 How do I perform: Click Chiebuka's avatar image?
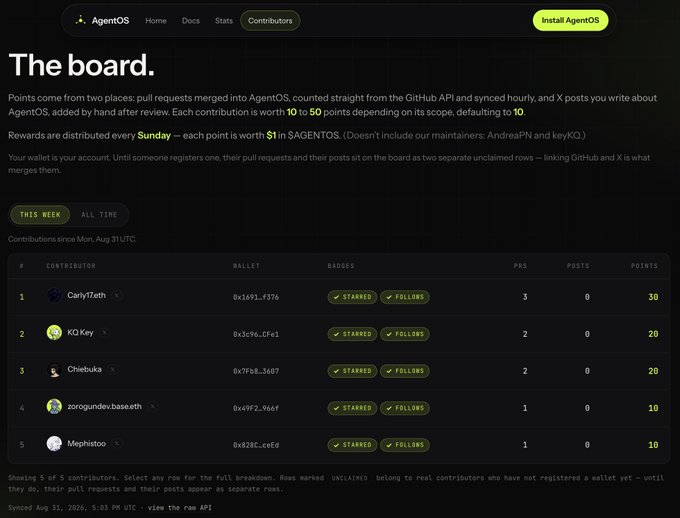pyautogui.click(x=54, y=370)
